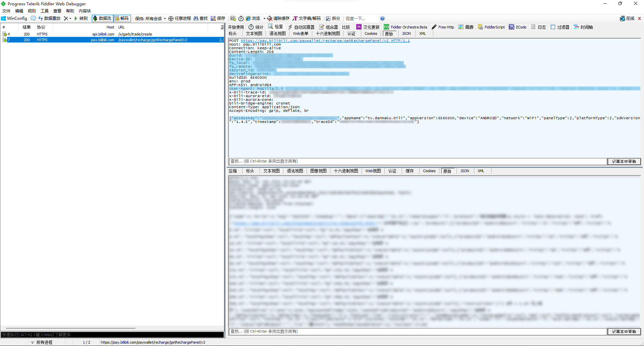Open the Timeline (时间轴) tab
Viewport: 644px width, 346px height.
(583, 27)
